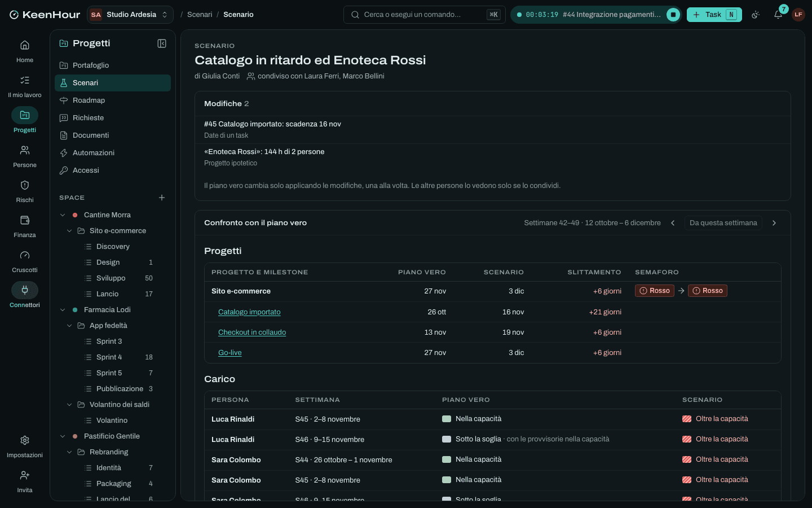
Task: Go to Cruscotti dashboards
Action: [x=25, y=261]
